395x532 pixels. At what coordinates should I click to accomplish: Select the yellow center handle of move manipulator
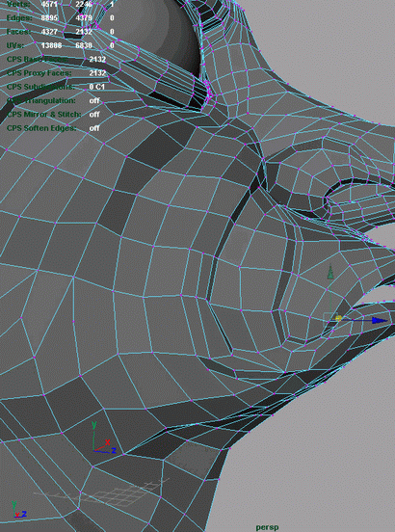(x=338, y=318)
